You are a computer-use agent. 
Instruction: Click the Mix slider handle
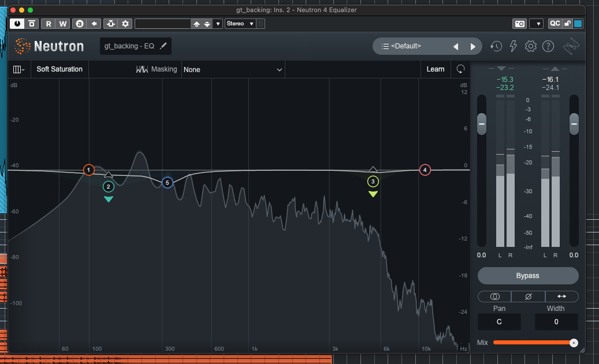[574, 343]
